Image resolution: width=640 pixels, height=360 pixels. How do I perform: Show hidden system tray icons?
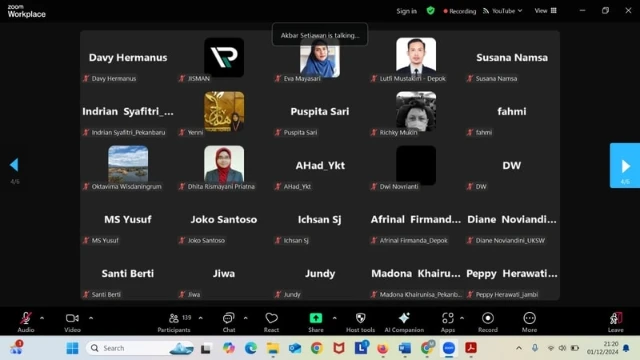click(519, 348)
